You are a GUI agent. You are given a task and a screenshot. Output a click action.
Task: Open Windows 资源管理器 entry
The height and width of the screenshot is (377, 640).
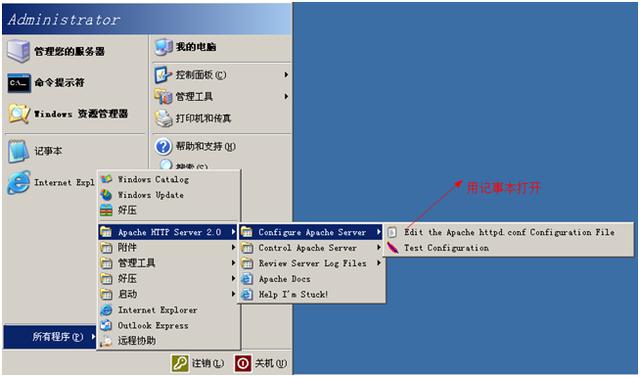[x=75, y=114]
